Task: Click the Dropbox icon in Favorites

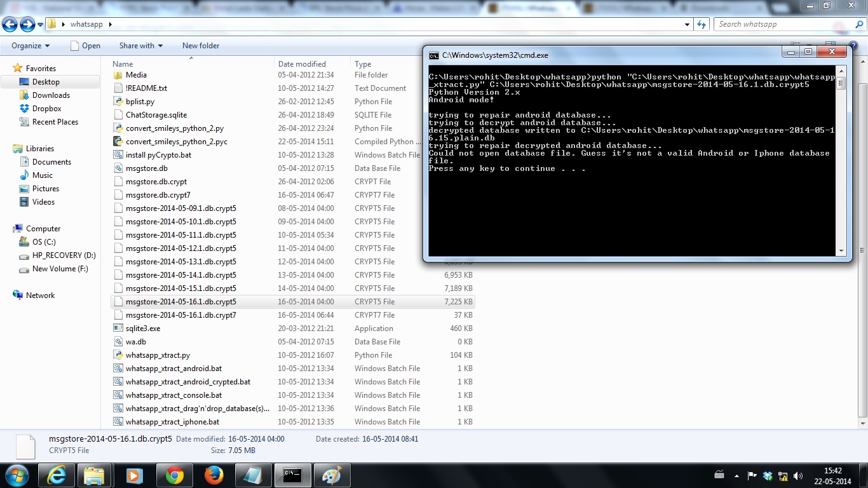Action: coord(24,109)
